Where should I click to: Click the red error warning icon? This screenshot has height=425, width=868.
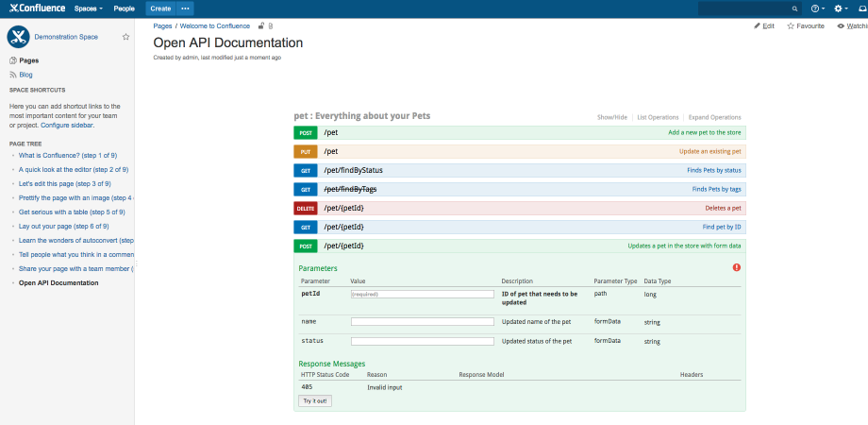pos(736,267)
